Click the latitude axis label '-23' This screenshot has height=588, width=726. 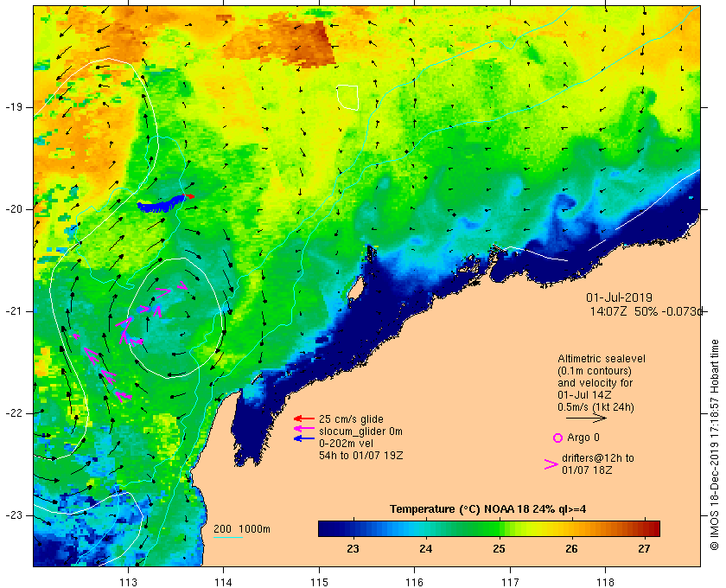(13, 514)
